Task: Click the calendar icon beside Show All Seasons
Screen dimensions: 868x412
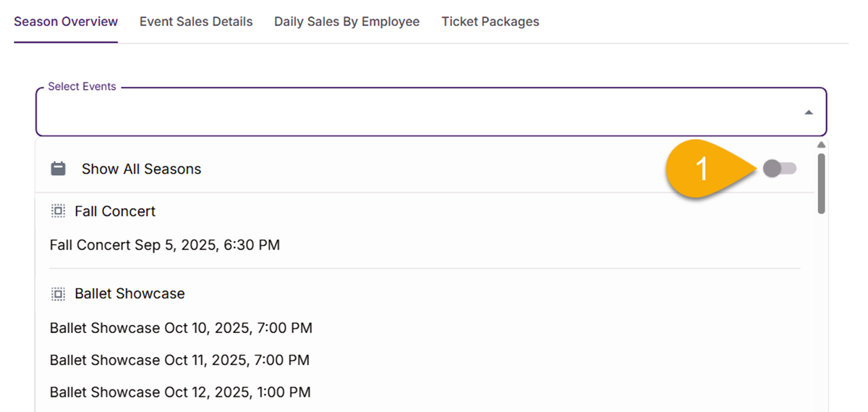Action: click(58, 169)
